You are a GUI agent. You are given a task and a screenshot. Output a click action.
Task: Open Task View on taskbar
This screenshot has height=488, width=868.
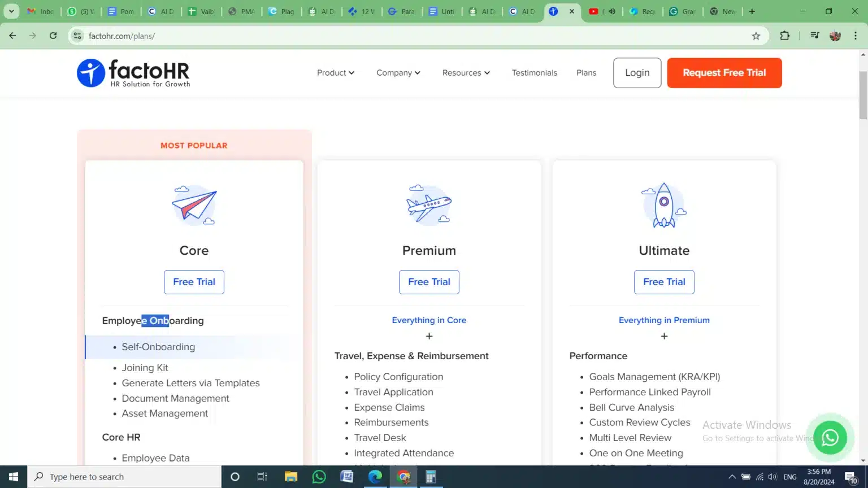coord(262,477)
